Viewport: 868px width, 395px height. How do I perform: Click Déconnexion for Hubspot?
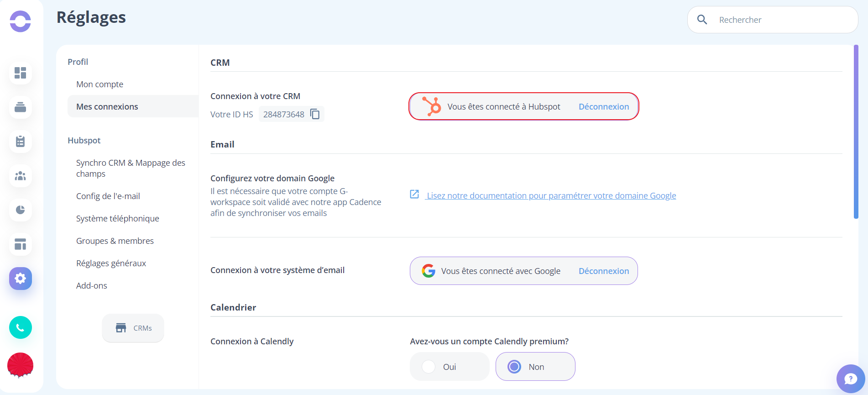coord(604,106)
